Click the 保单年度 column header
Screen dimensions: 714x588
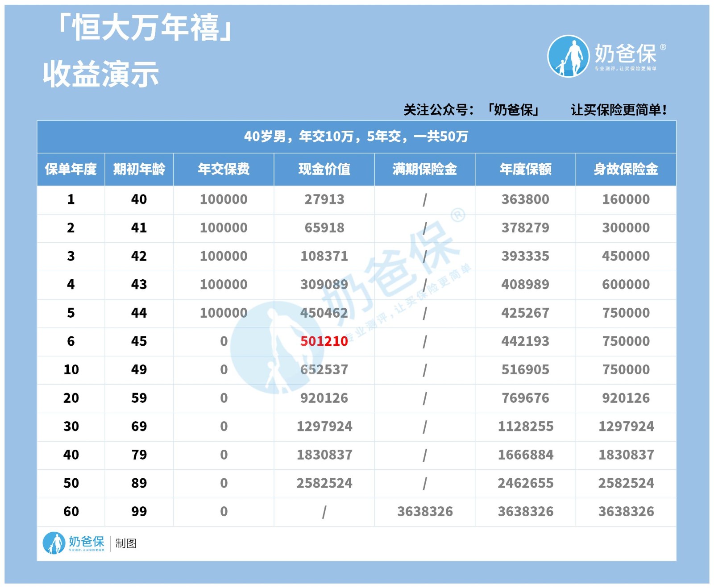pyautogui.click(x=71, y=169)
